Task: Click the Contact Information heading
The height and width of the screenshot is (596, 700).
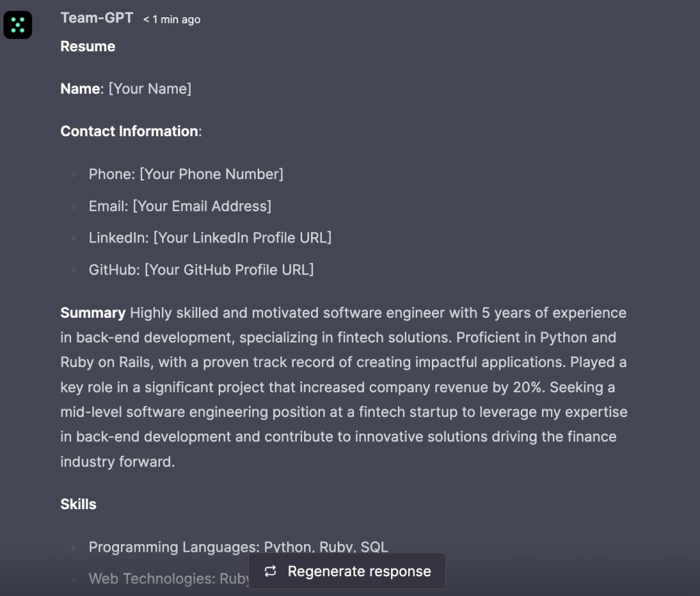Action: [x=130, y=131]
